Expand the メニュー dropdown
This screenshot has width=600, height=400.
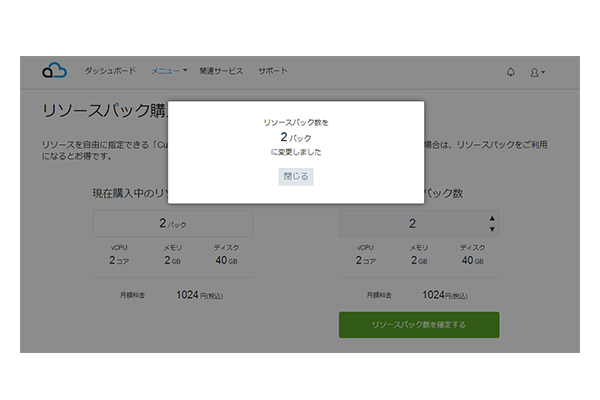pos(168,71)
